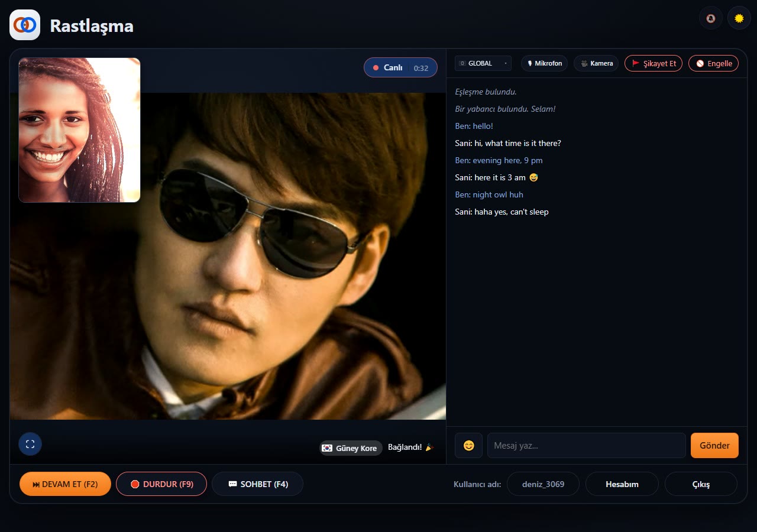Click "Ben: night owl huh" message
The image size is (757, 532).
coord(489,194)
